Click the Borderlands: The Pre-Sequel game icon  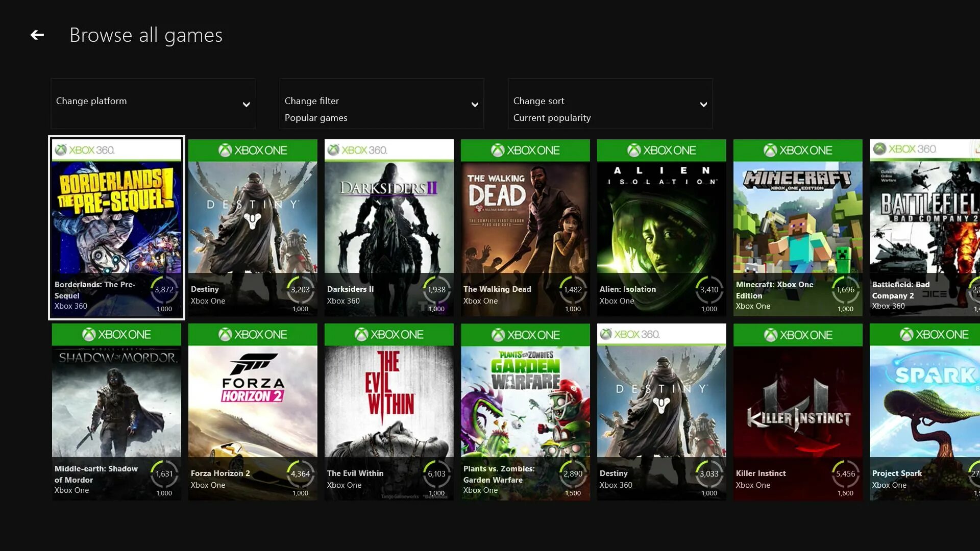point(116,227)
